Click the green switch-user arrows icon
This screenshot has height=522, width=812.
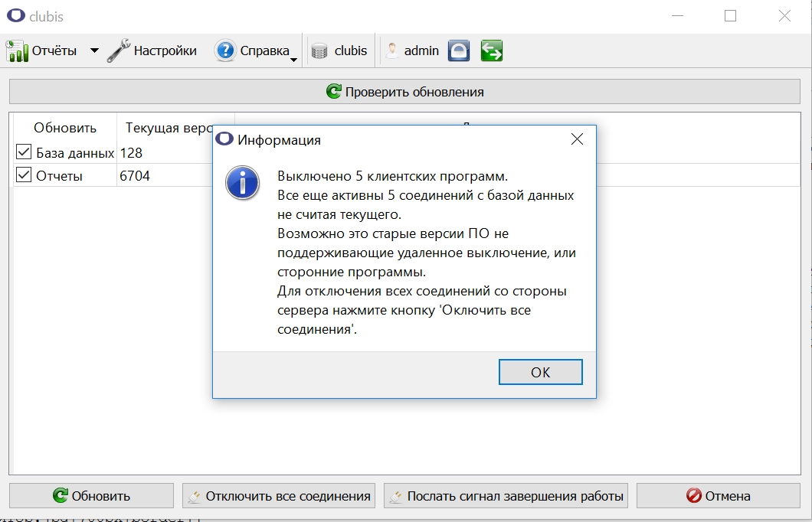pos(492,51)
